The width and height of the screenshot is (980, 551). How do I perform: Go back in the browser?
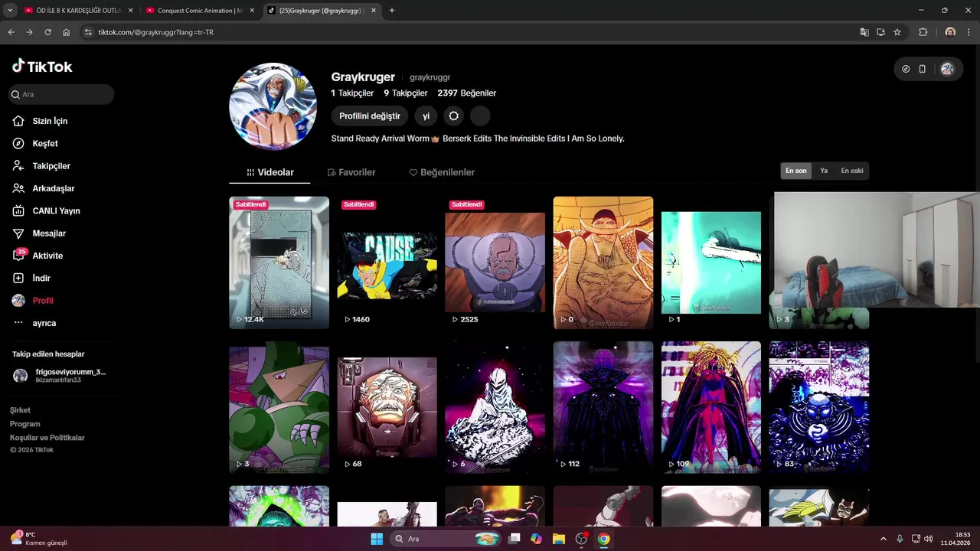[11, 32]
